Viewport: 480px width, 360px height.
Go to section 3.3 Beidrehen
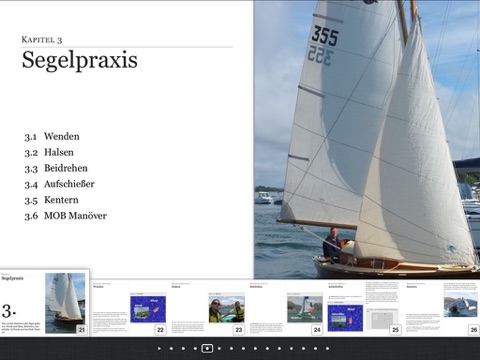[56, 168]
